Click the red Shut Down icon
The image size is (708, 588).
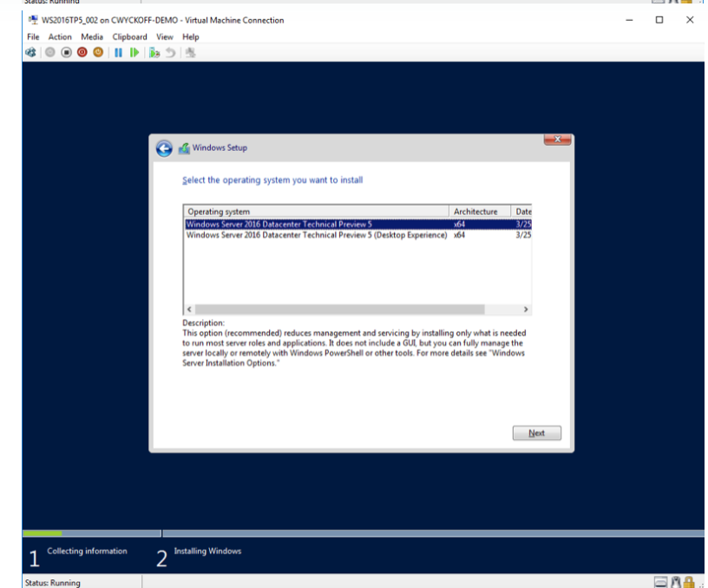(82, 52)
